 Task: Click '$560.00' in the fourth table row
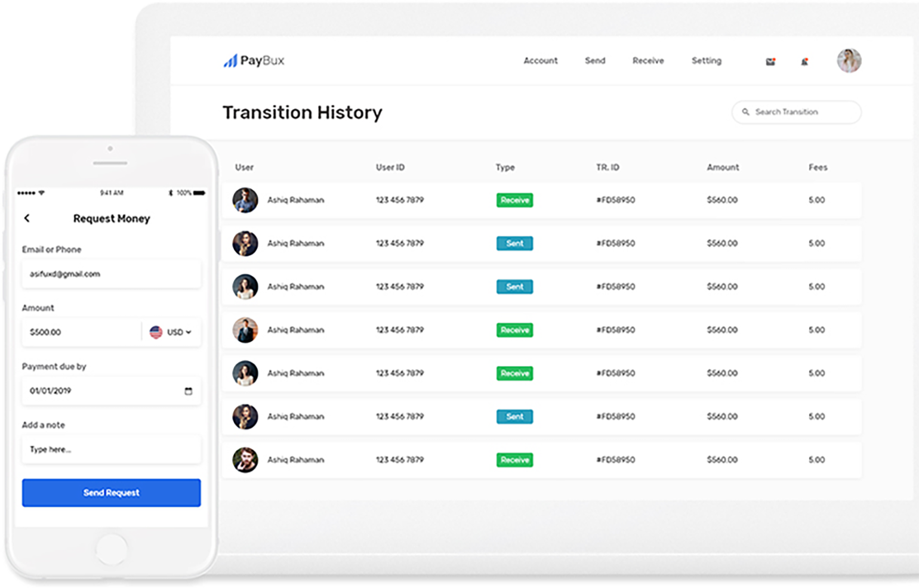click(723, 330)
